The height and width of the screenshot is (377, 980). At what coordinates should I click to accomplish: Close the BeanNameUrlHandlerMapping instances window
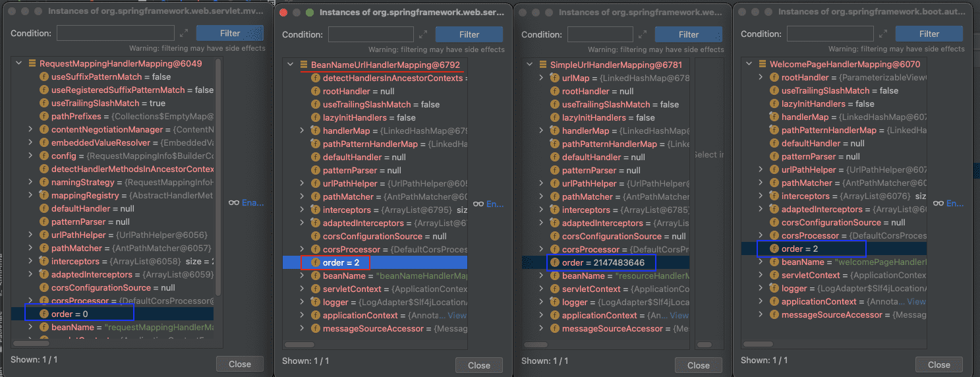[479, 365]
